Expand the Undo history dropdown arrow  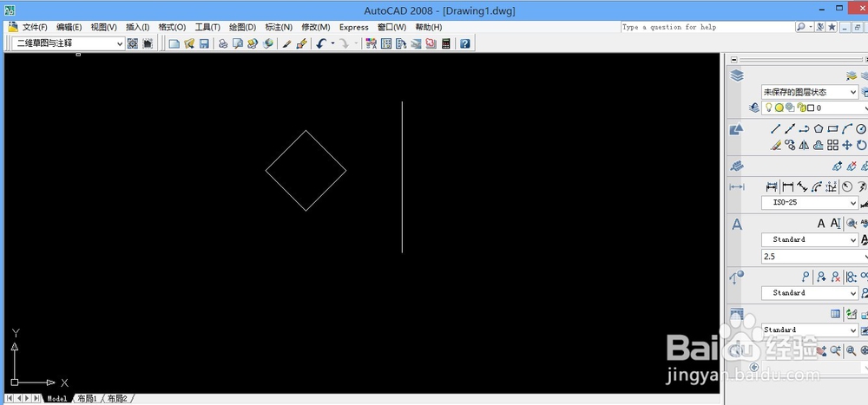point(332,43)
